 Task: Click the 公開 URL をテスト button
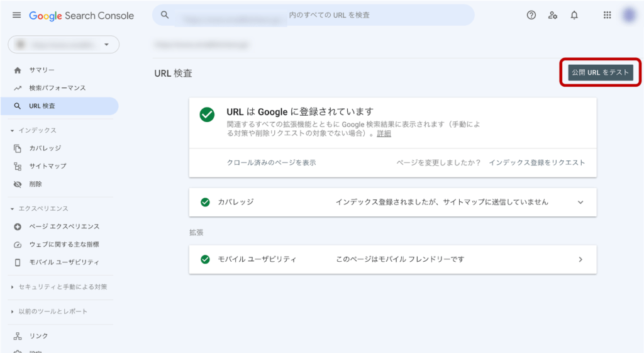tap(601, 72)
